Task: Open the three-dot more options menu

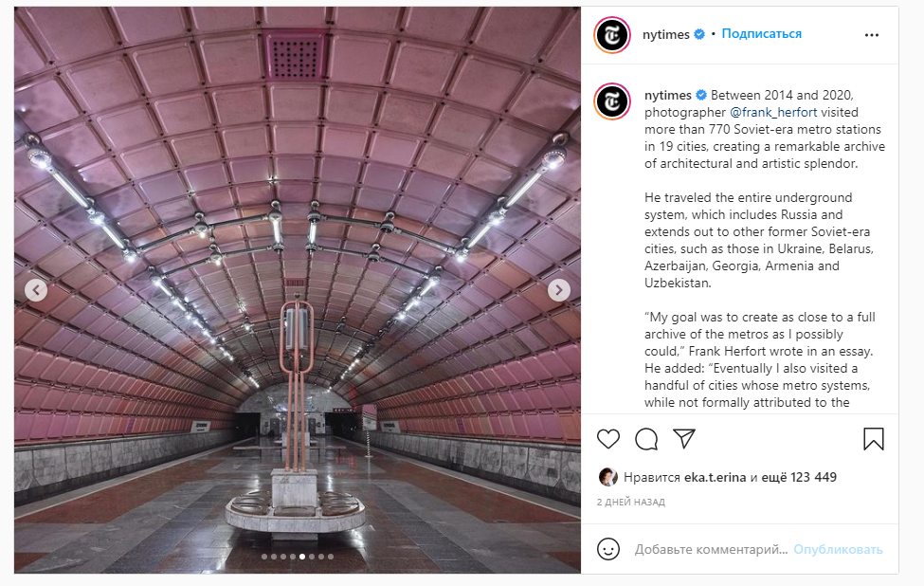Action: point(872,35)
